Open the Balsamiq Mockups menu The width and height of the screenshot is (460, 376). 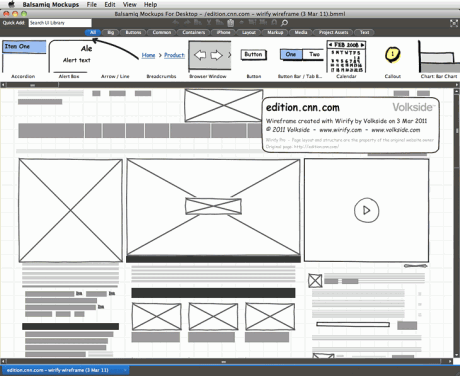(x=51, y=5)
